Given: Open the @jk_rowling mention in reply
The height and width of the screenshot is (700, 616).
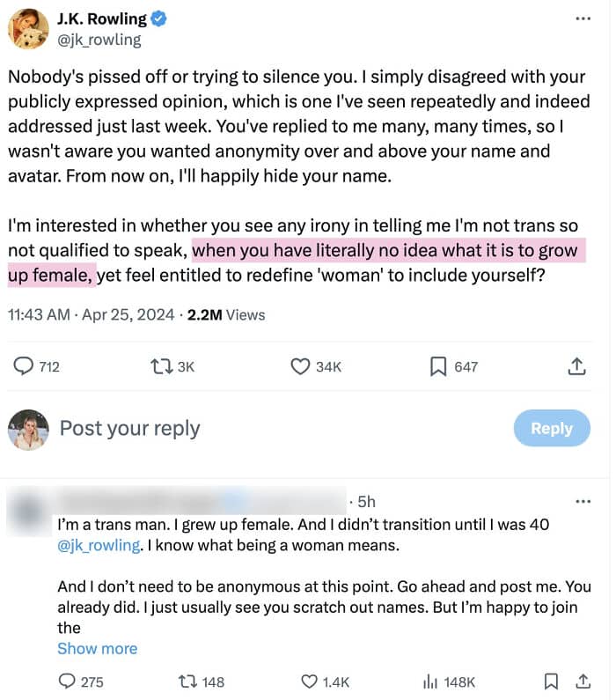Looking at the screenshot, I should (x=99, y=546).
